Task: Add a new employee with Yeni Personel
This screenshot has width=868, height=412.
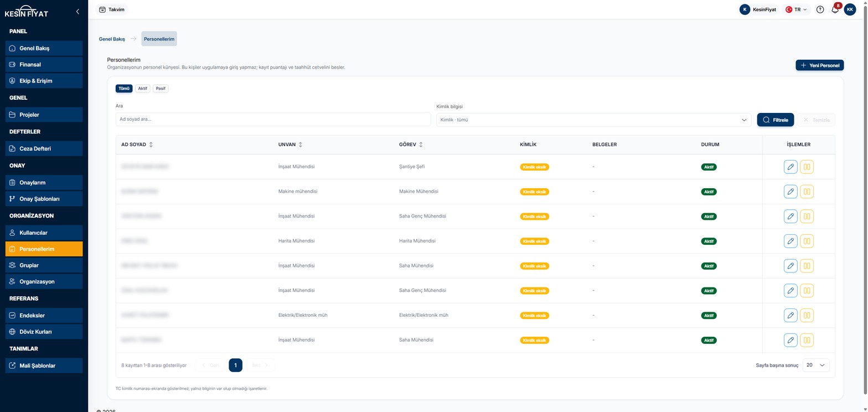Action: pyautogui.click(x=819, y=65)
